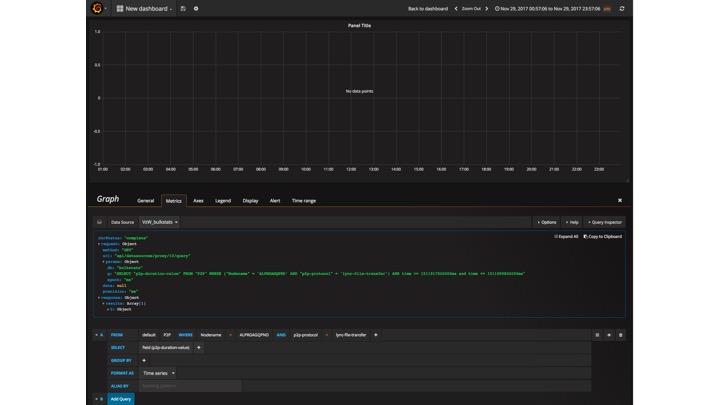Click the Panel Title header
The image size is (720, 405).
[x=359, y=26]
